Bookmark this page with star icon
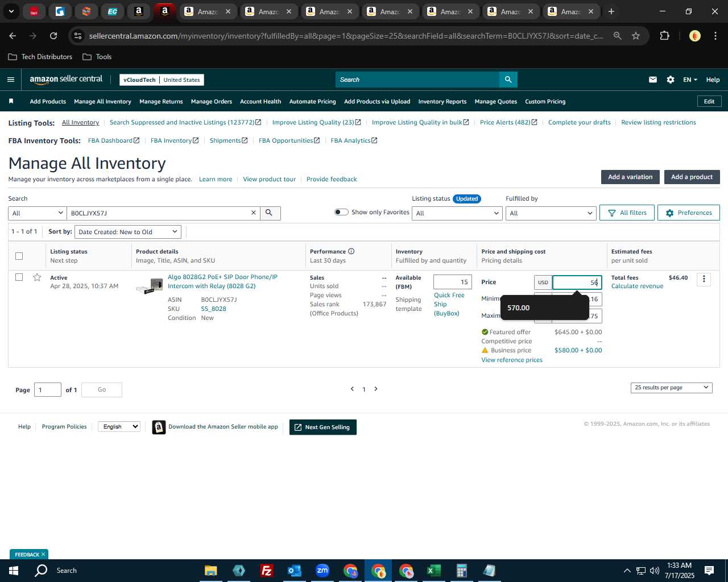The width and height of the screenshot is (728, 582). [x=636, y=36]
